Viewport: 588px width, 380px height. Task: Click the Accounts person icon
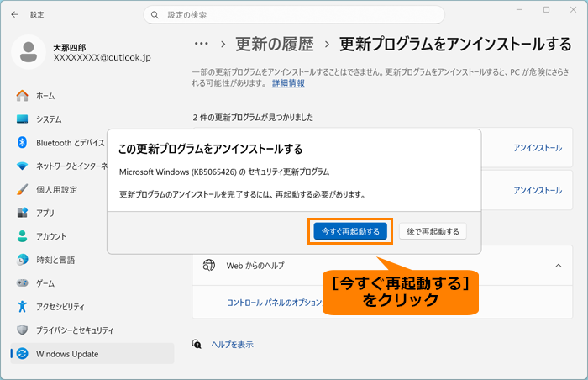[x=22, y=236]
